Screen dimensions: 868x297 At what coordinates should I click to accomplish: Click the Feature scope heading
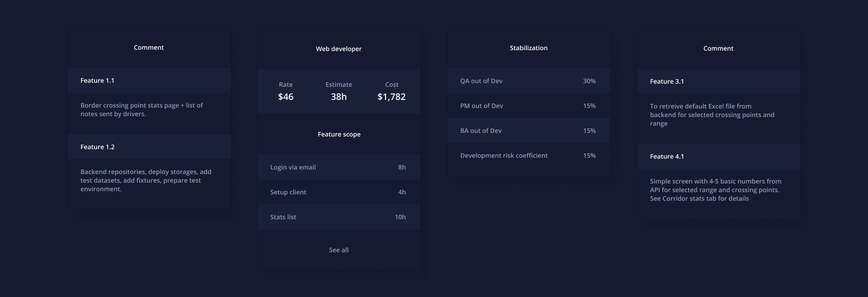coord(339,134)
